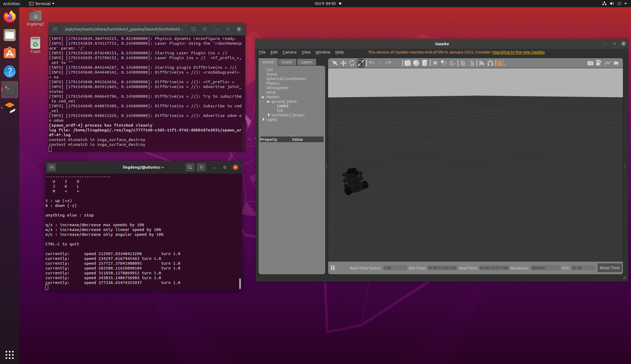Open Firefox from the Ubuntu dock
Image resolution: width=631 pixels, height=364 pixels.
click(10, 17)
